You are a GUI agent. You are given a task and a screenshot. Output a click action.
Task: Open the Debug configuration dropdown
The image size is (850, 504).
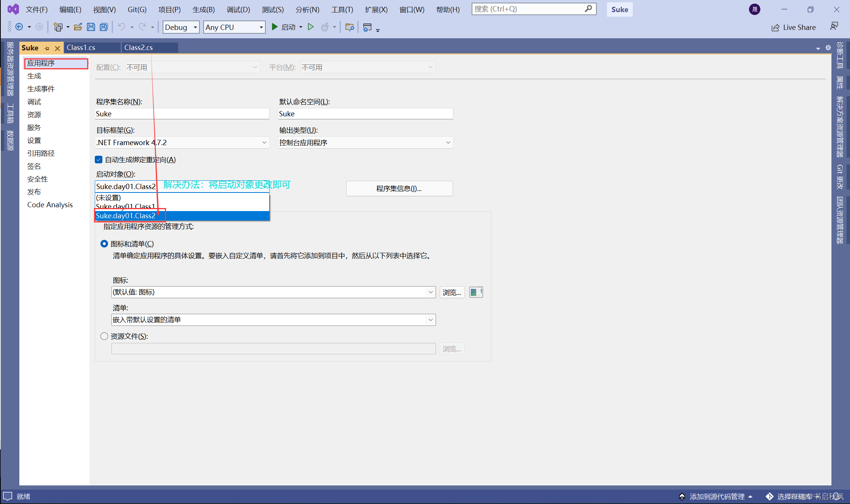click(x=181, y=27)
